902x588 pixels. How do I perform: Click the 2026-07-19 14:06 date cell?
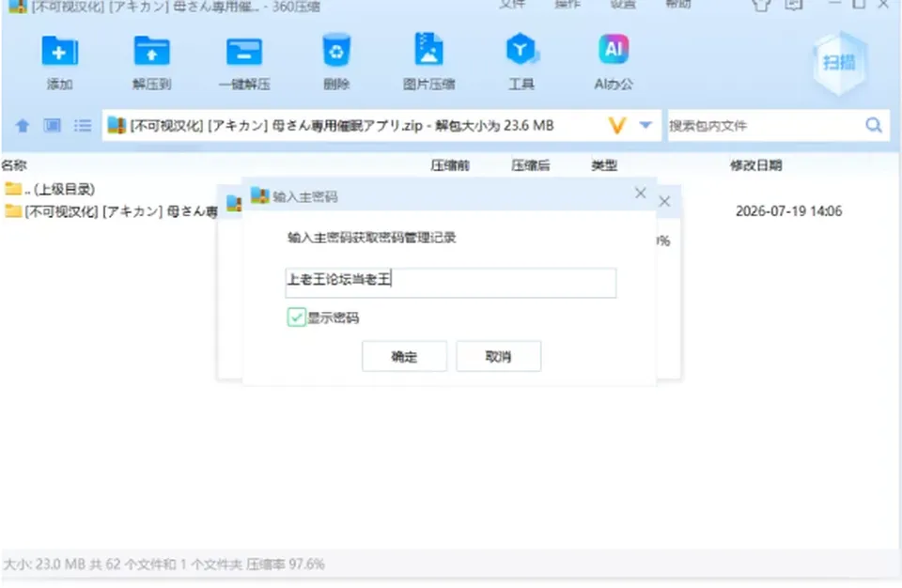[788, 211]
